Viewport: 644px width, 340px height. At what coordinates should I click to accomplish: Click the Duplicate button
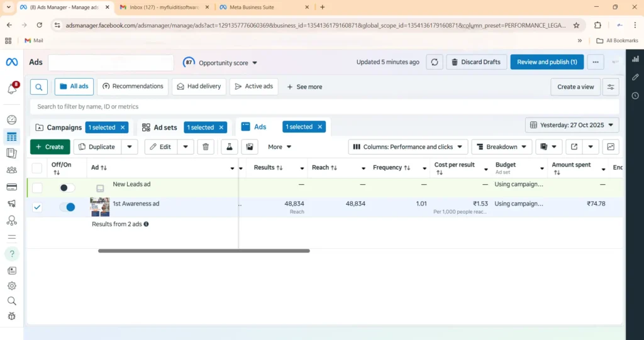pyautogui.click(x=97, y=146)
